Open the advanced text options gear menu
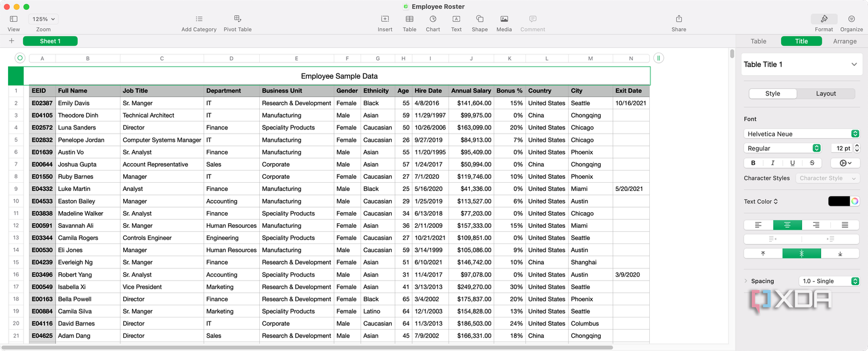The height and width of the screenshot is (351, 868). (845, 163)
